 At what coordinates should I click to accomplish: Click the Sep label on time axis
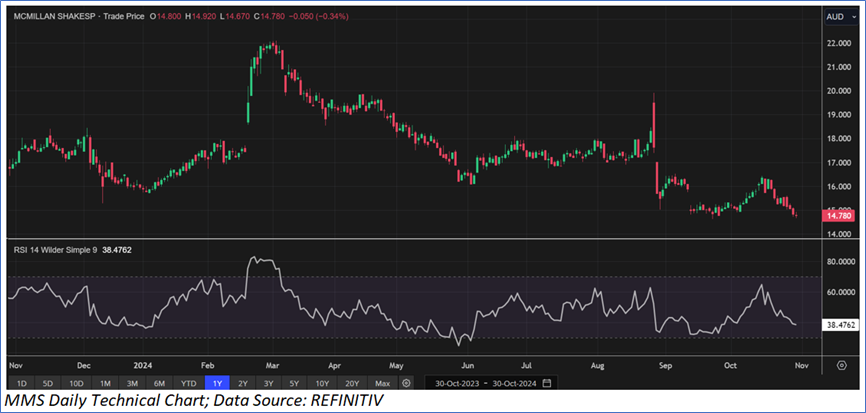[666, 366]
